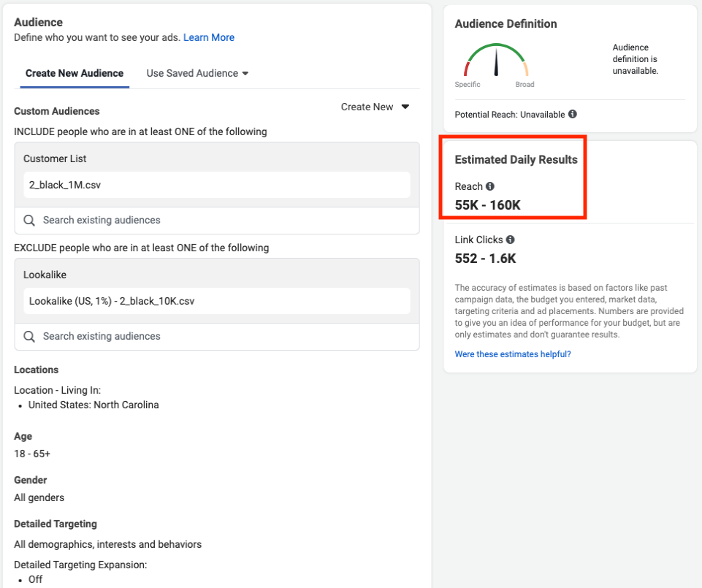Focus the EXCLUDE Search existing audiences field
The height and width of the screenshot is (588, 702).
point(219,336)
